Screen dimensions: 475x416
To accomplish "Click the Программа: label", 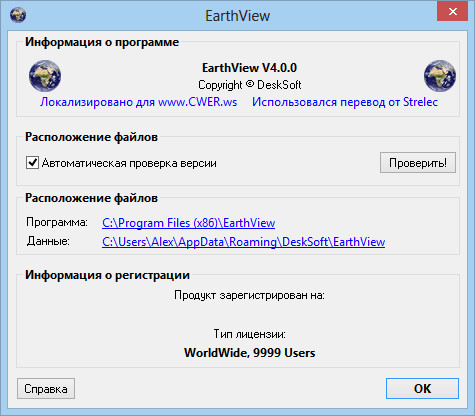I will [57, 222].
